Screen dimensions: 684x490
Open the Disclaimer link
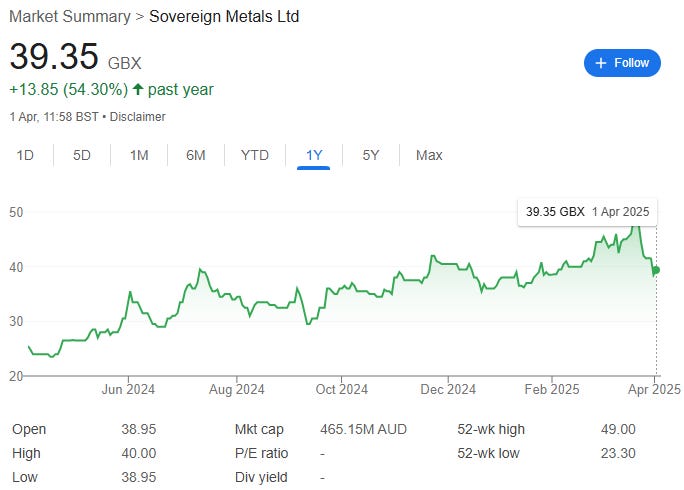tap(137, 117)
